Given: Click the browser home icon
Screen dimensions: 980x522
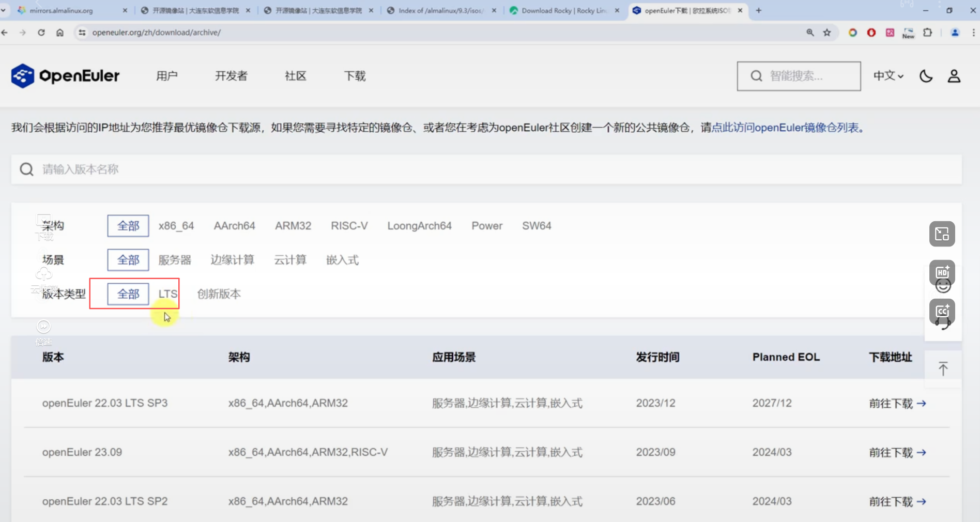Looking at the screenshot, I should pyautogui.click(x=60, y=33).
